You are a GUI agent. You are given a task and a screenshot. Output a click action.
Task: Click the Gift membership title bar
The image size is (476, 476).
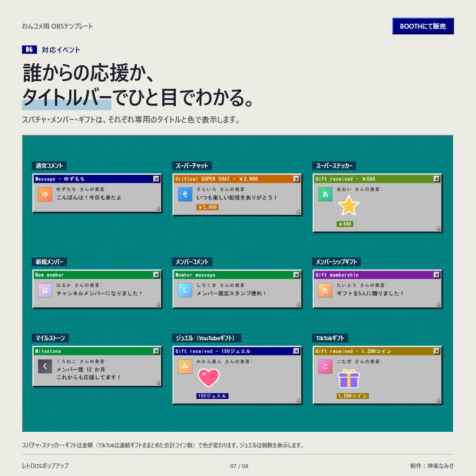(x=377, y=275)
